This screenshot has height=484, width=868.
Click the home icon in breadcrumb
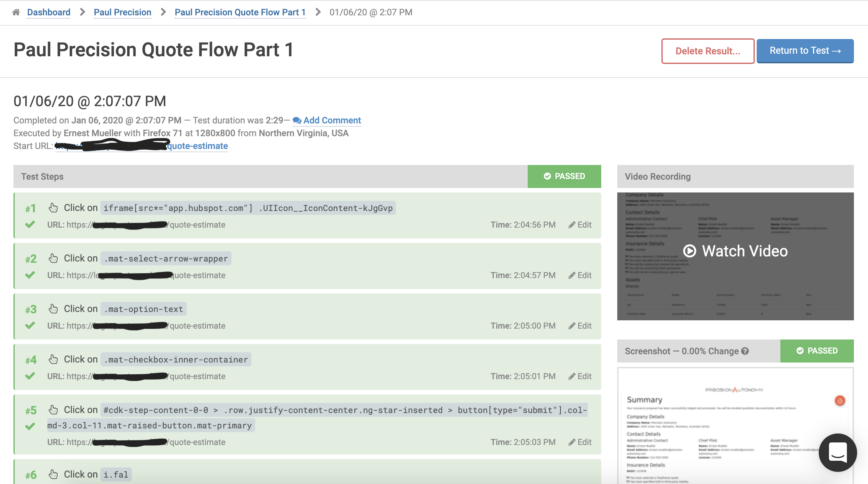tap(16, 12)
